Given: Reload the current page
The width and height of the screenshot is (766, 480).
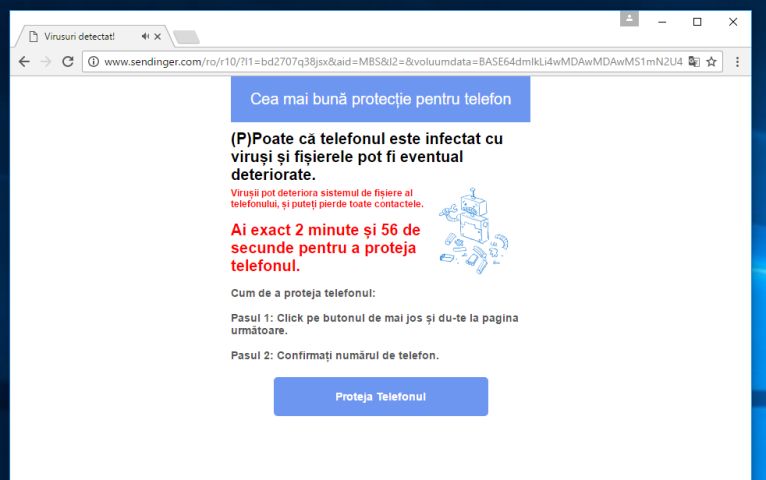Looking at the screenshot, I should coord(68,62).
